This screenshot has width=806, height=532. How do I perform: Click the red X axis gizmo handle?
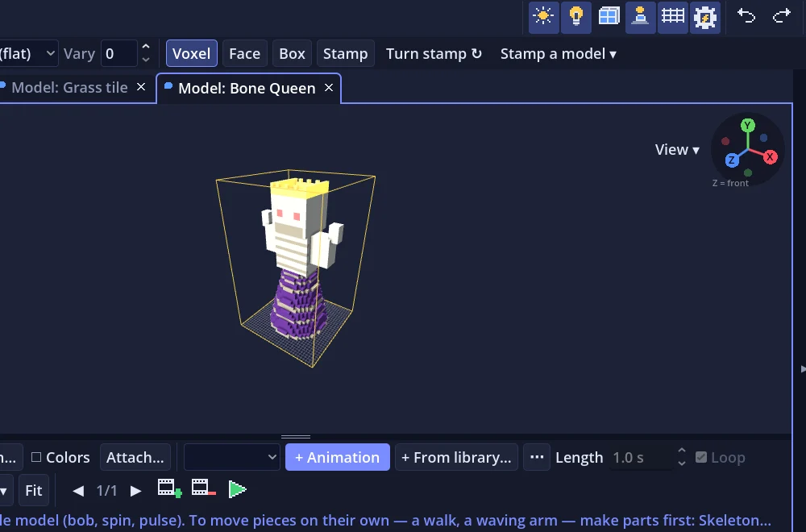(770, 157)
